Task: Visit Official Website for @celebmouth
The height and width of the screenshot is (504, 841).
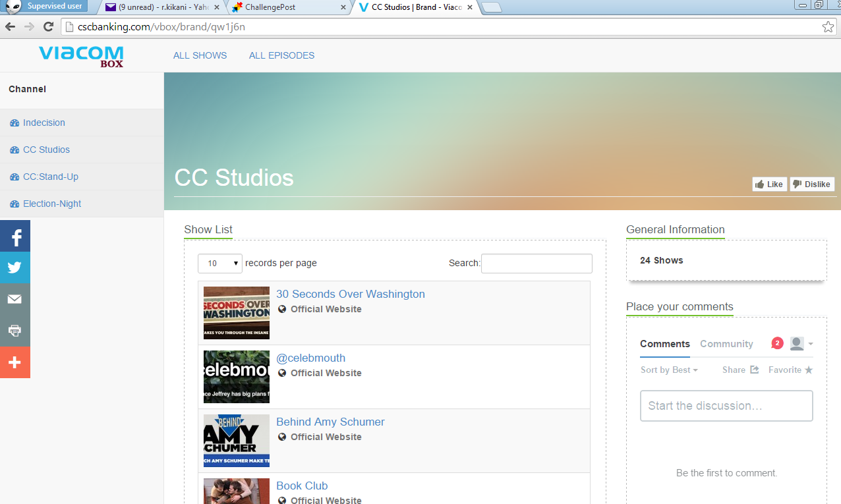Action: [326, 374]
